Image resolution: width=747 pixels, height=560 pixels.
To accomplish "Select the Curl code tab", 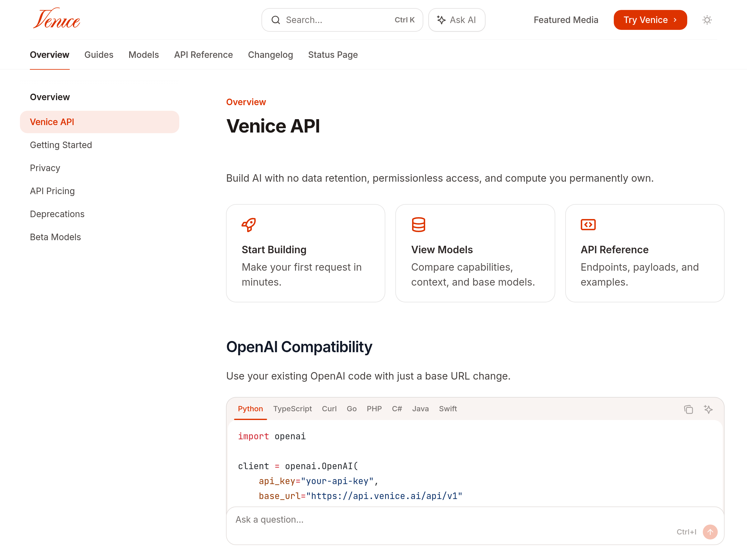I will (x=329, y=409).
